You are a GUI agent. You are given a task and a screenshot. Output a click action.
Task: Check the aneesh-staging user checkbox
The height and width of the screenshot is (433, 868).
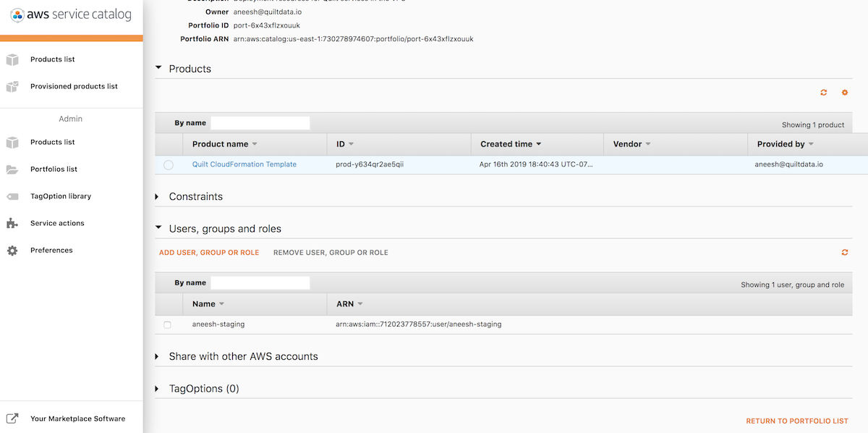pyautogui.click(x=168, y=325)
